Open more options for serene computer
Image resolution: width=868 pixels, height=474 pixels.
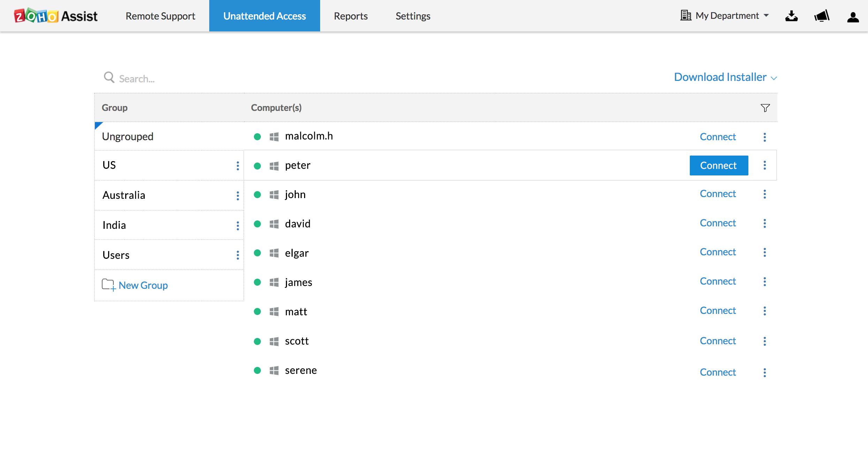764,373
